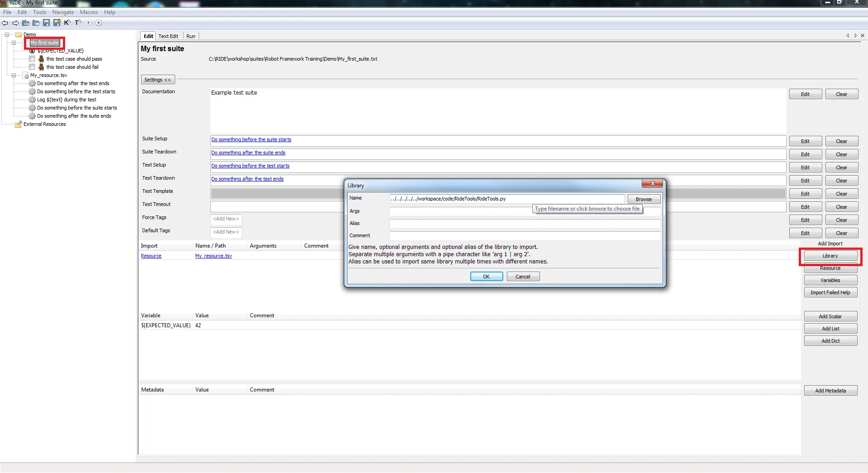Viewport: 868px width, 473px height.
Task: Close the Library dialog with its X button
Action: click(x=652, y=183)
